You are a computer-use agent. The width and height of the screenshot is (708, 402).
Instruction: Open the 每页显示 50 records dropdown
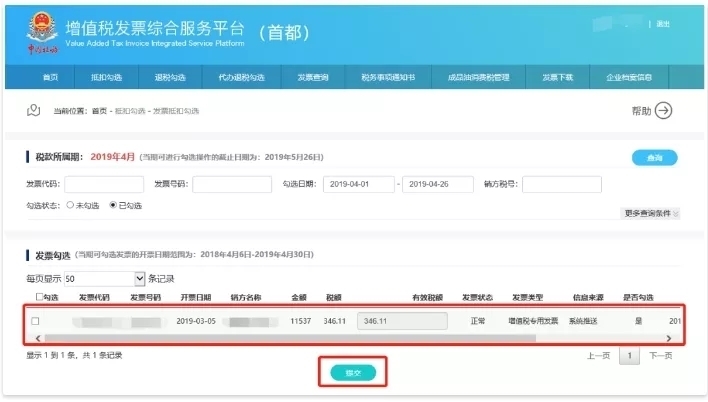pos(104,279)
